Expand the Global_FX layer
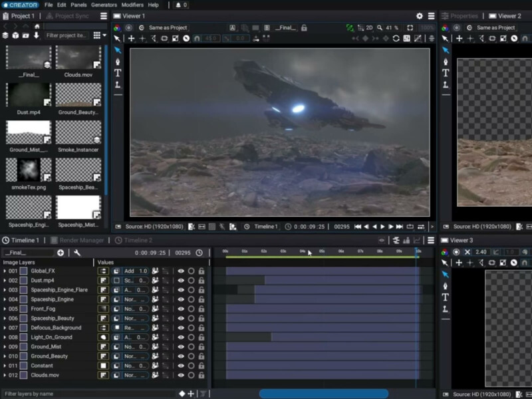The image size is (532, 399). 5,271
